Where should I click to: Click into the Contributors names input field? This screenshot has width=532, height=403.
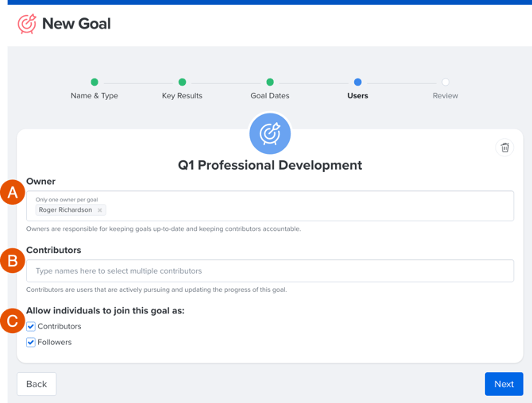coord(270,271)
